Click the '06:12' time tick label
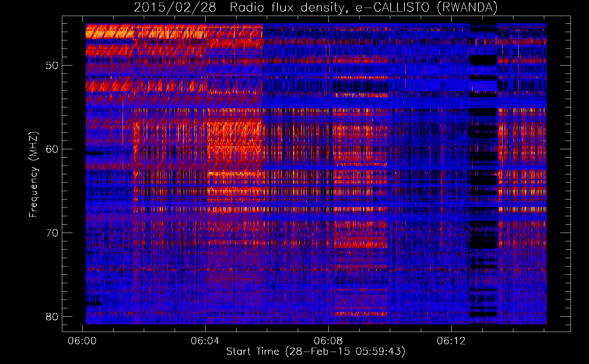The image size is (589, 364). point(451,341)
